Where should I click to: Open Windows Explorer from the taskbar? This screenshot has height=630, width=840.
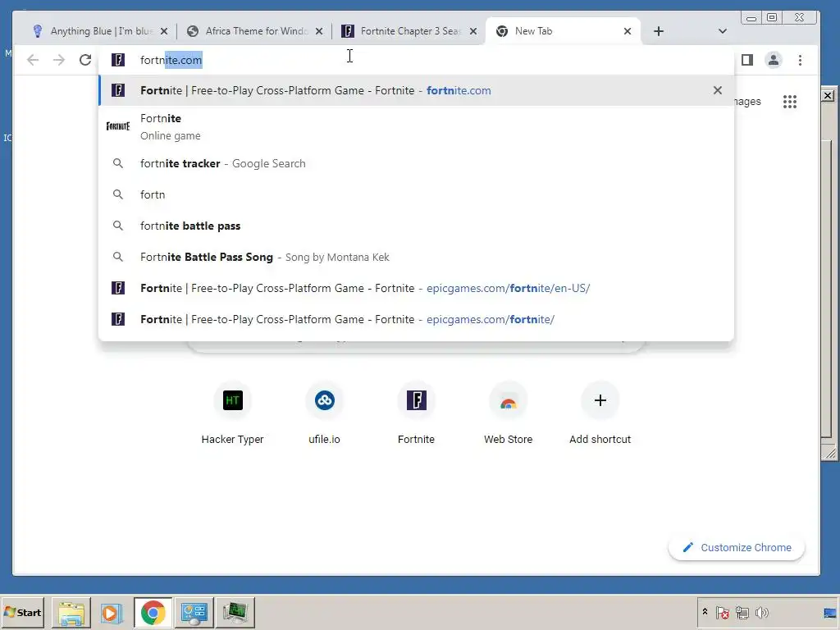pyautogui.click(x=71, y=612)
